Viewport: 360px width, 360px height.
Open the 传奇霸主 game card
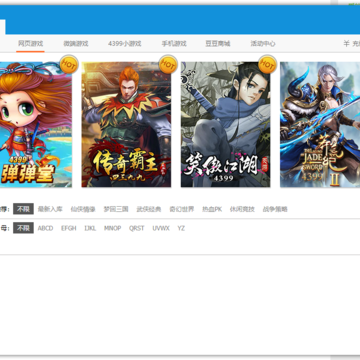coord(126,124)
